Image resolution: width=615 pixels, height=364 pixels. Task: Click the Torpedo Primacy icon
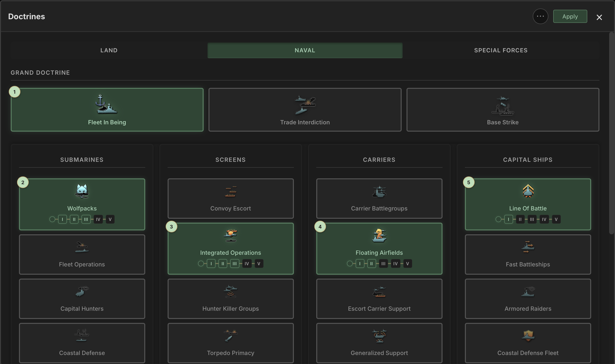(230, 336)
